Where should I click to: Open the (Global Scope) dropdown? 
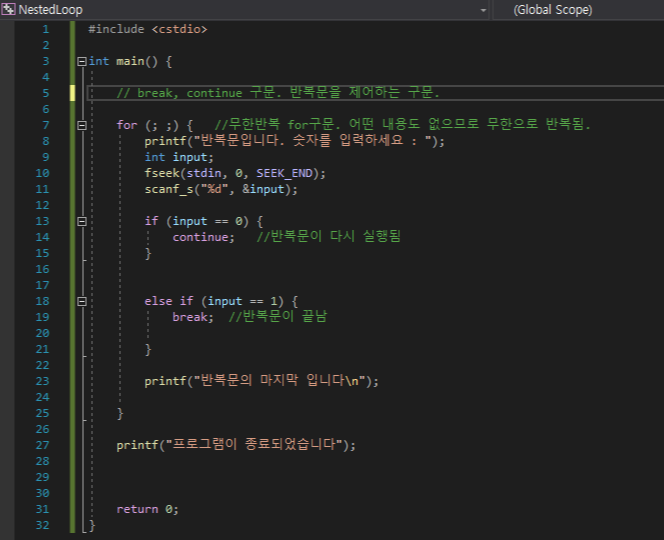pos(578,10)
